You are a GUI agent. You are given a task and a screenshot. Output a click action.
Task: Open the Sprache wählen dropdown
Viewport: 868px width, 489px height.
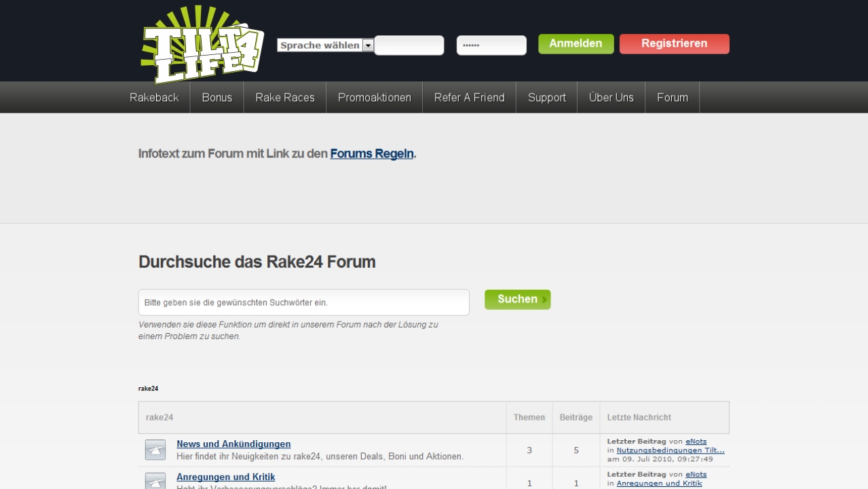click(x=325, y=45)
